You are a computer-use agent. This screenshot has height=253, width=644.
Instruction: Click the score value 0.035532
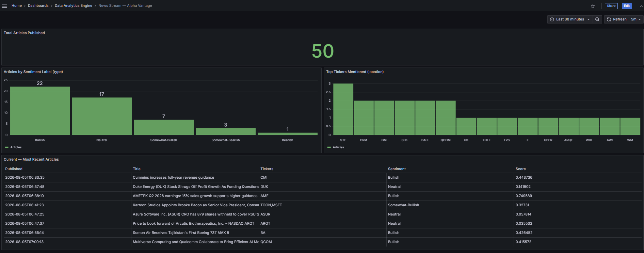524,224
